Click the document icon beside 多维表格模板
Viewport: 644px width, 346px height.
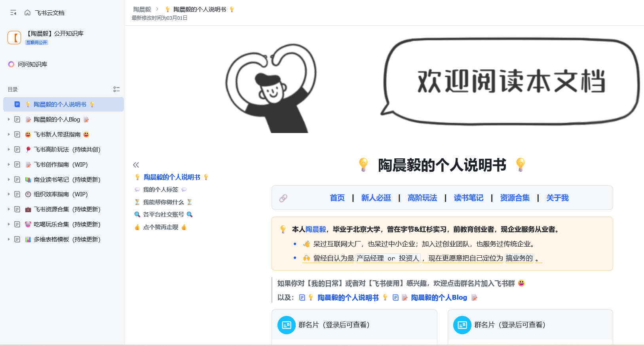pyautogui.click(x=17, y=239)
